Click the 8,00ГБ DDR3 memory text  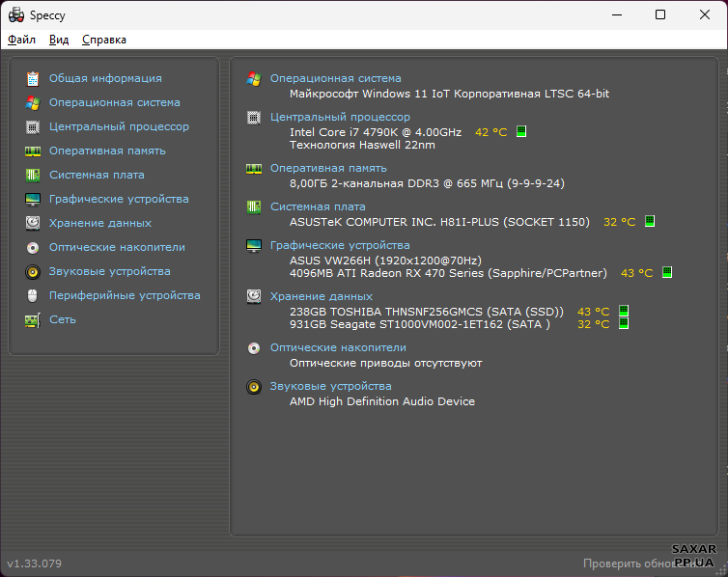[x=427, y=183]
